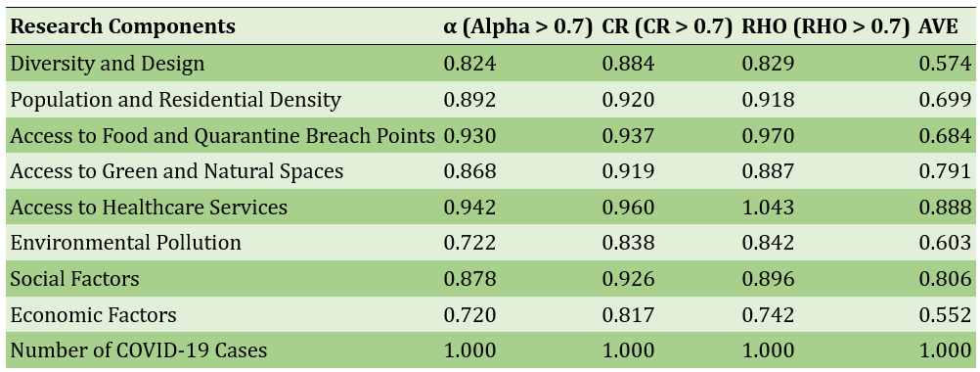This screenshot has height=372, width=980.
Task: Select the Environmental Pollution row label
Action: click(x=125, y=243)
